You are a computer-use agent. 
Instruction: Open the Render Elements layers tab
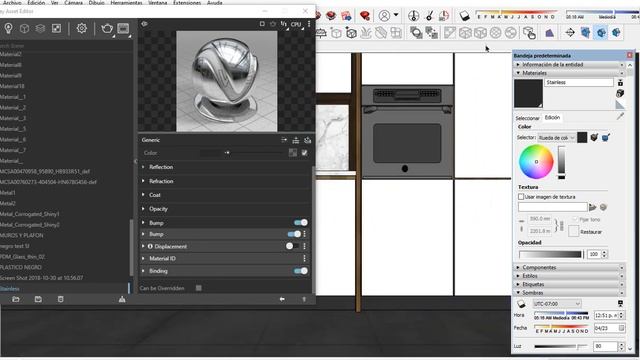tap(40, 28)
